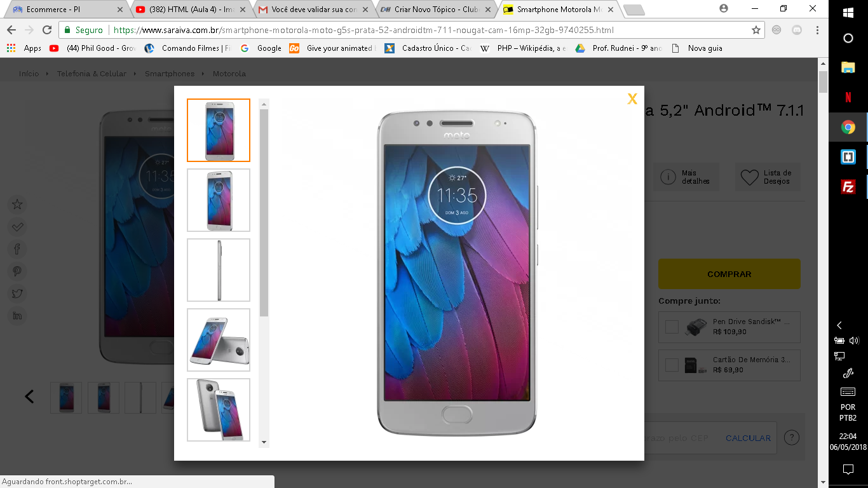Open the Nova guia bookmark

696,48
